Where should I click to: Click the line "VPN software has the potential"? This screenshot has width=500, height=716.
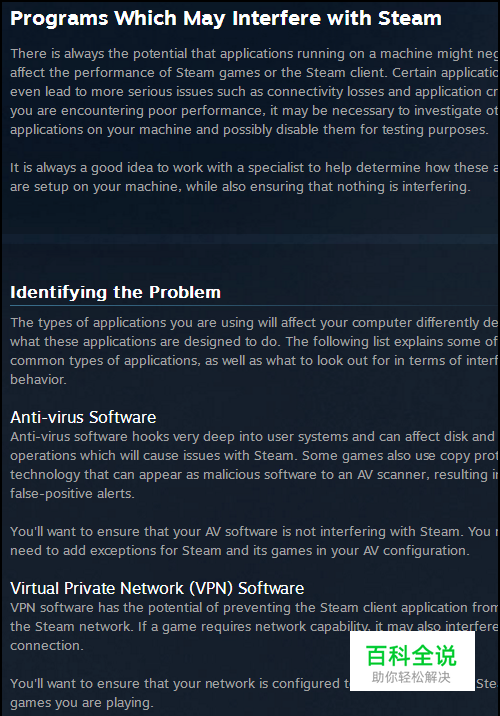click(254, 607)
